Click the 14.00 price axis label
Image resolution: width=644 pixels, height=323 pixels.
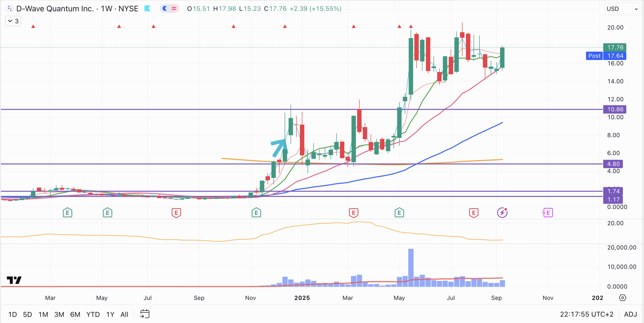tap(615, 81)
